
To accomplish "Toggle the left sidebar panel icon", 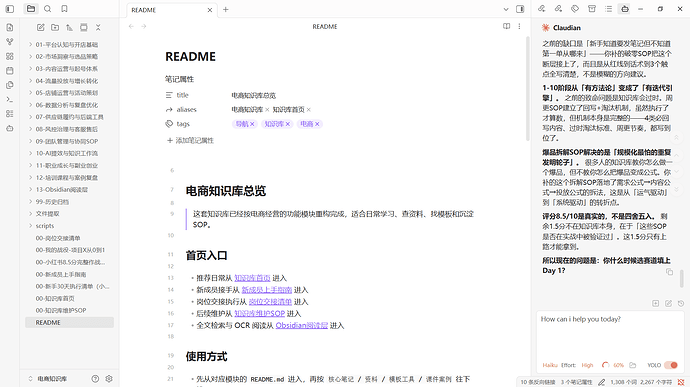I will point(10,9).
